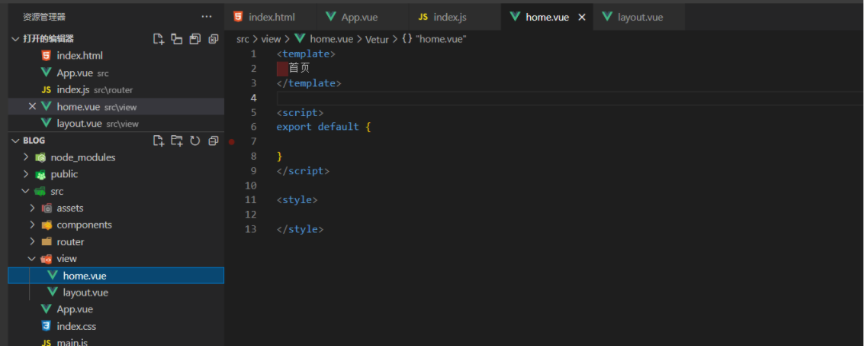
Task: Switch to the index.html tab
Action: [x=270, y=18]
